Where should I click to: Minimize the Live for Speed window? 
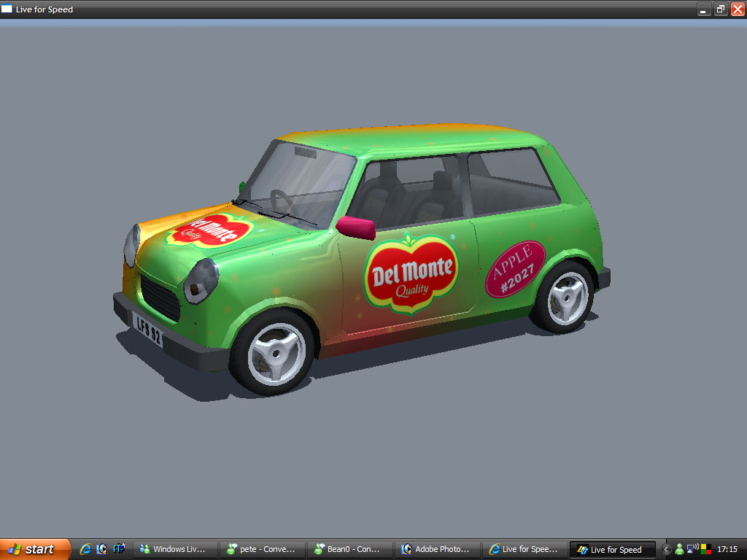point(704,9)
